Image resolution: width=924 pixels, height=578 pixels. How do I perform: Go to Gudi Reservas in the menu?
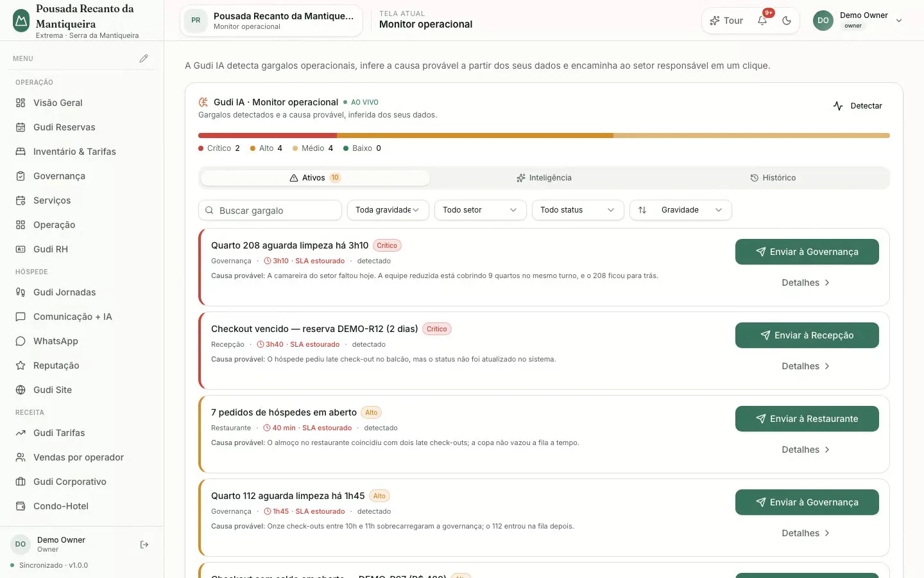coord(82,127)
